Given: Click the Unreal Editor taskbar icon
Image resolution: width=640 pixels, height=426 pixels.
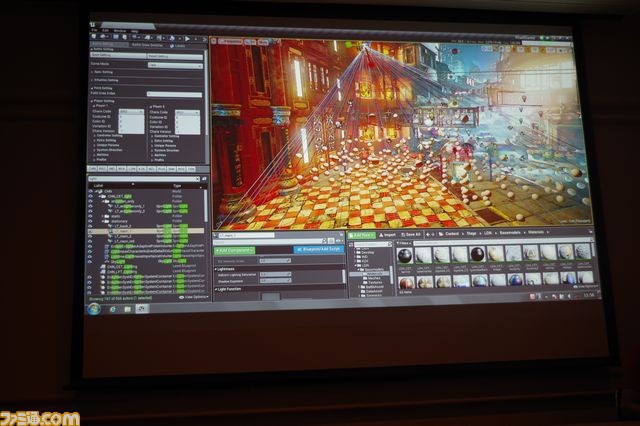Looking at the screenshot, I should 142,309.
